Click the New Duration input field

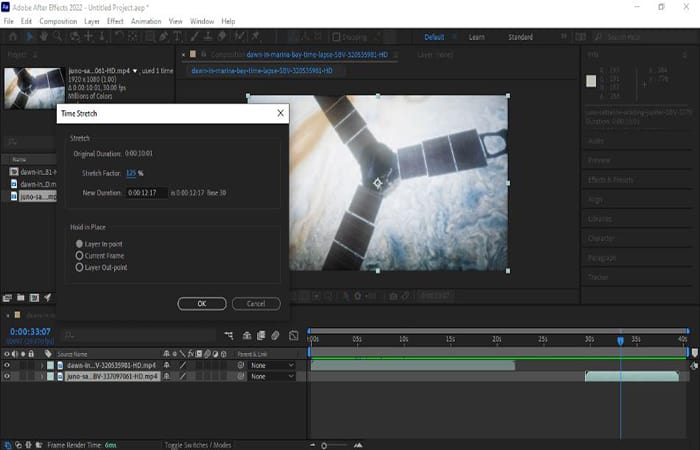[x=147, y=193]
